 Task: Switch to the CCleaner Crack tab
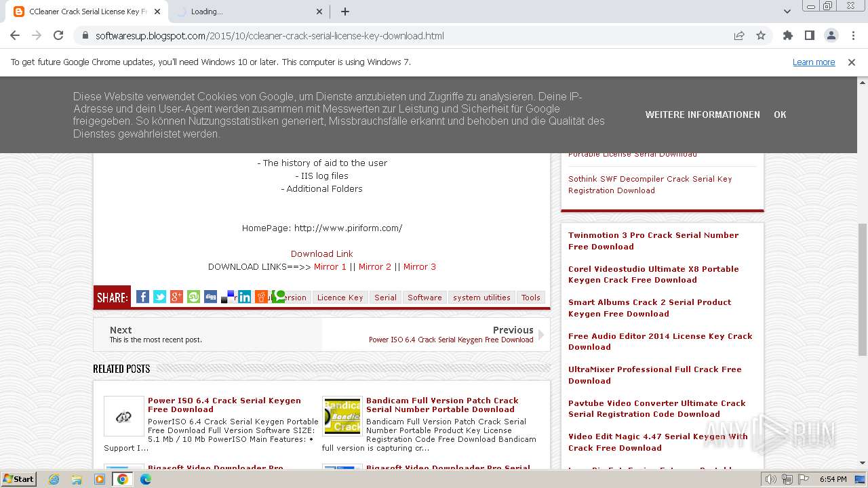[87, 12]
